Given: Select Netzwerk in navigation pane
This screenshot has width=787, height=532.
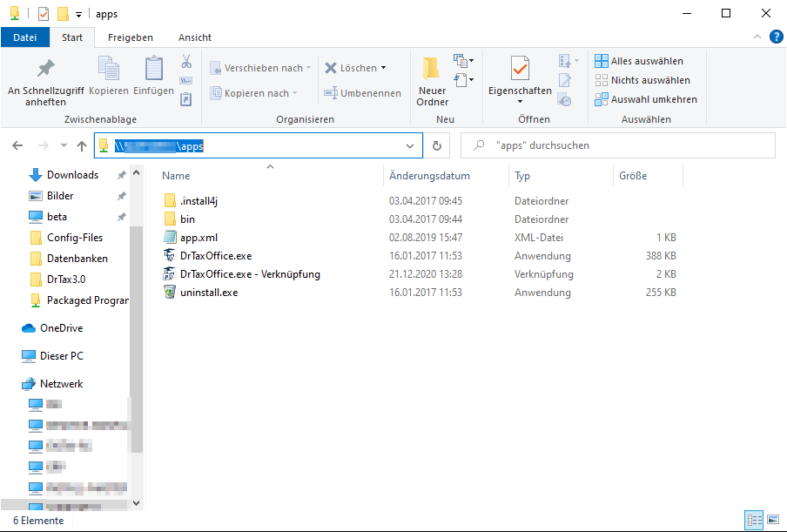Looking at the screenshot, I should [61, 384].
